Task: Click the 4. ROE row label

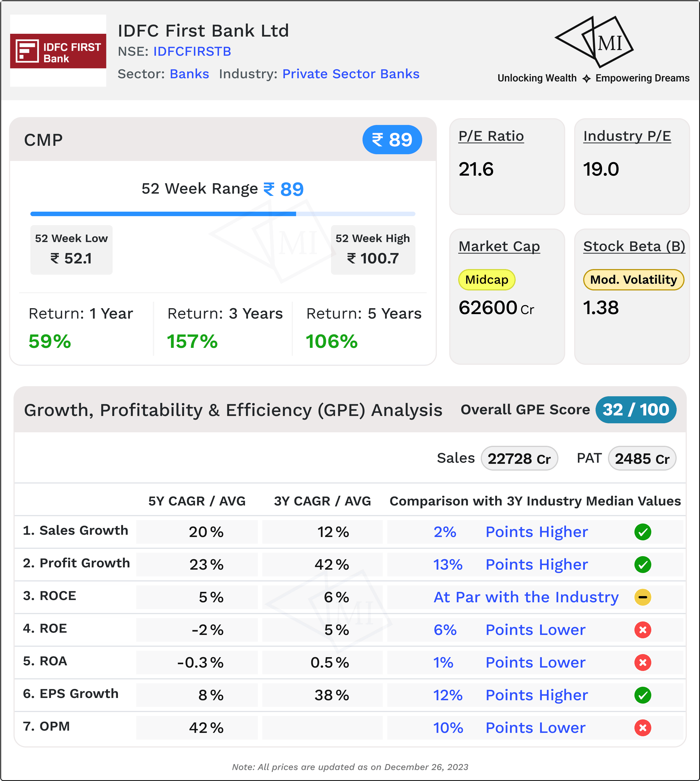Action: [x=45, y=628]
